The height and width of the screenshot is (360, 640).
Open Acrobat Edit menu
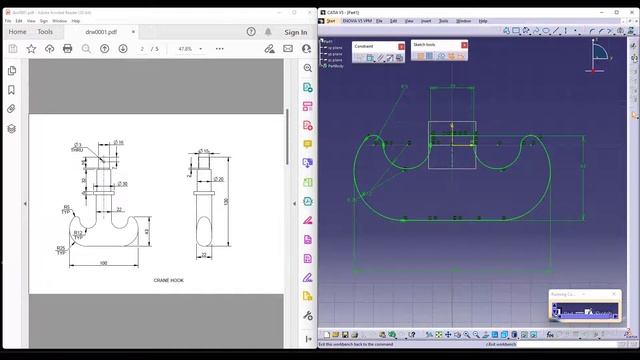[x=19, y=21]
